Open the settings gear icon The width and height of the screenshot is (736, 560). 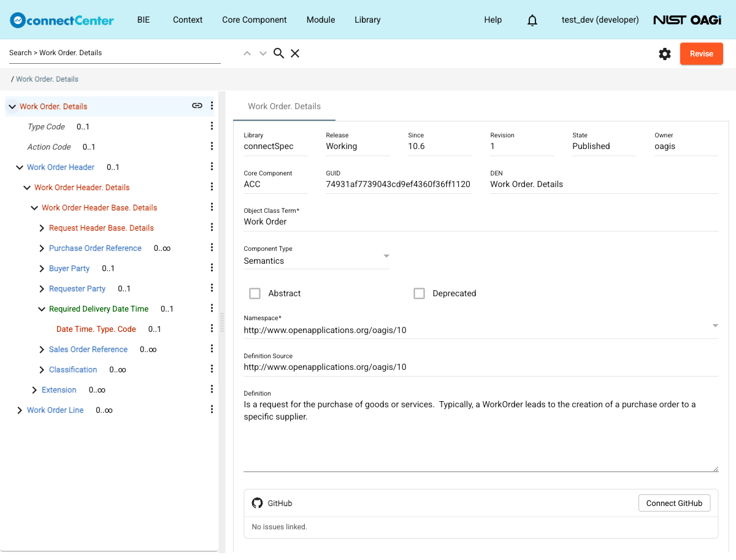(665, 54)
